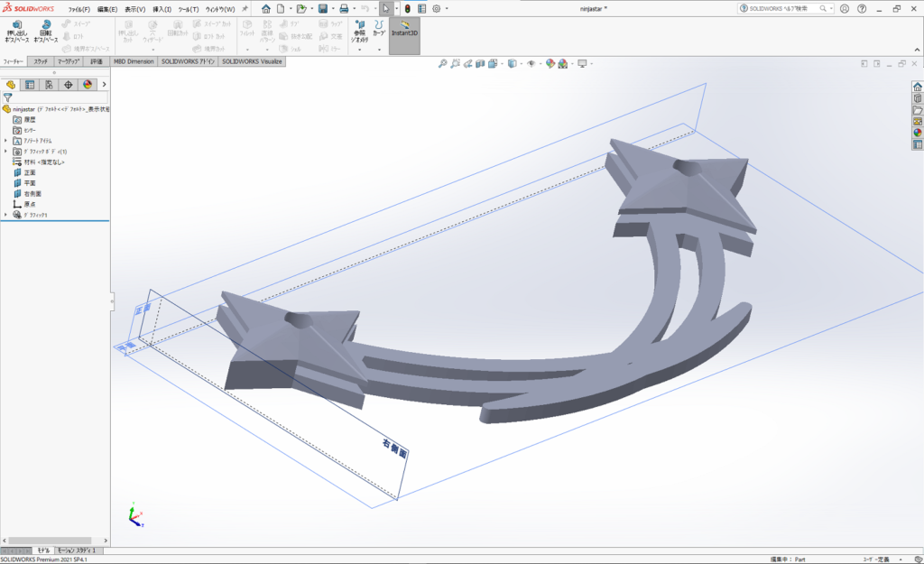Image resolution: width=924 pixels, height=564 pixels.
Task: Switch to the DisplayManager color ball tab
Action: [x=88, y=85]
